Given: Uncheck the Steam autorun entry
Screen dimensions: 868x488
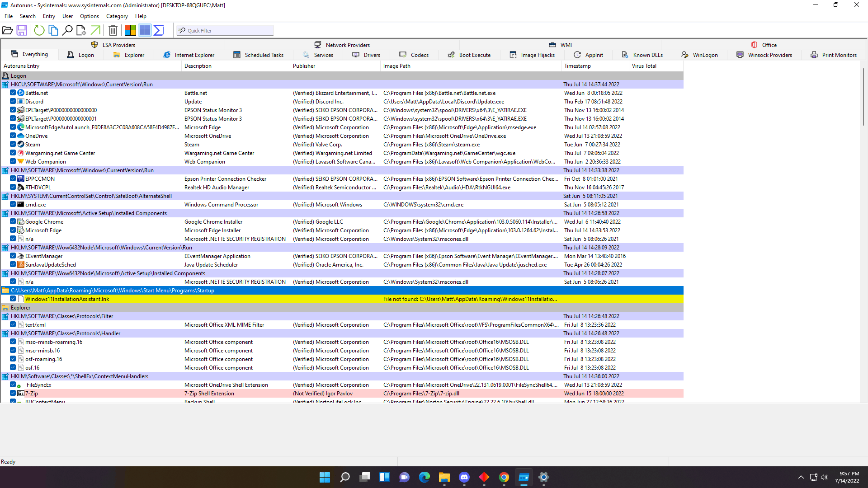Looking at the screenshot, I should point(13,144).
